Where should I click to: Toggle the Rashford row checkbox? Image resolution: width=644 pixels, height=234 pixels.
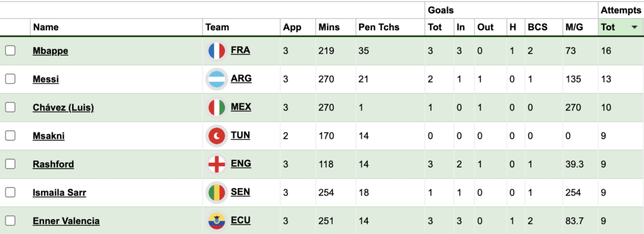click(10, 164)
